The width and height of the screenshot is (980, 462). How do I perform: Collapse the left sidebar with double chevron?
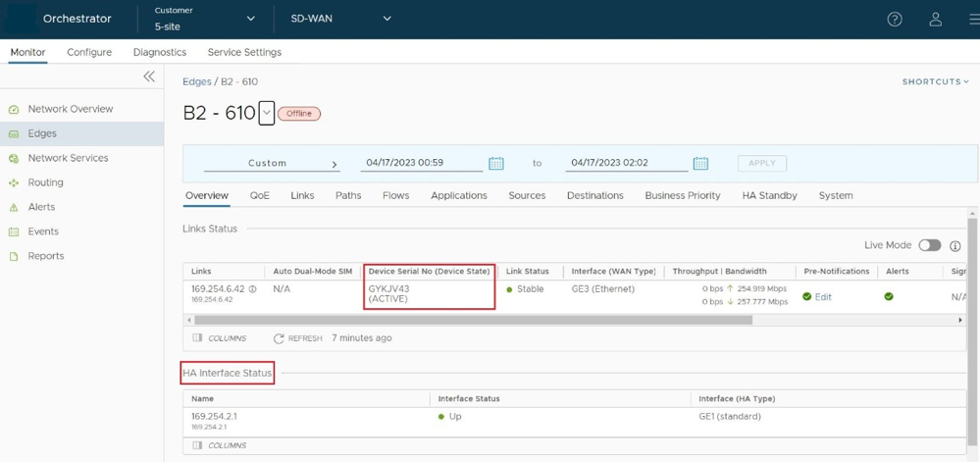[149, 77]
